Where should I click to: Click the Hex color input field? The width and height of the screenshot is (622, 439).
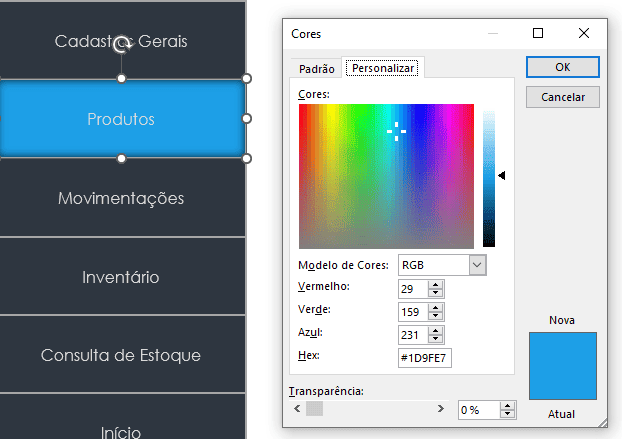424,356
